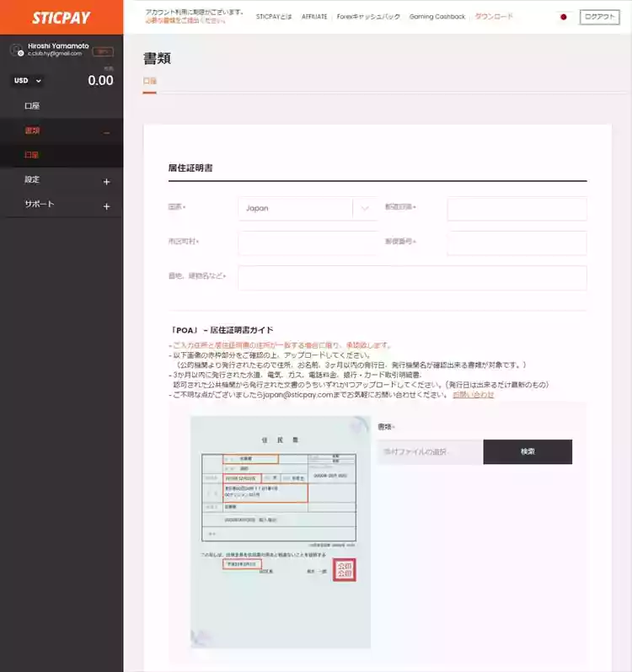This screenshot has height=672, width=632.
Task: Switch to the 口座 tab under 書類 heading
Action: click(150, 81)
